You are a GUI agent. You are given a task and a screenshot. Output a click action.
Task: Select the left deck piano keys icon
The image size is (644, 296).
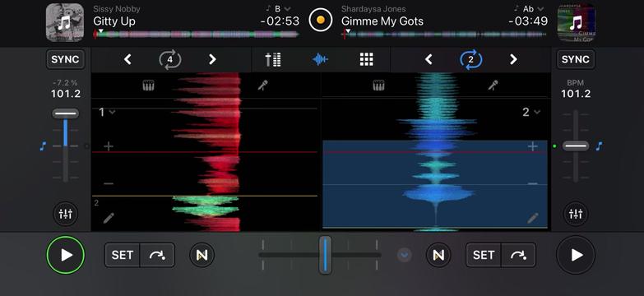[x=148, y=86]
